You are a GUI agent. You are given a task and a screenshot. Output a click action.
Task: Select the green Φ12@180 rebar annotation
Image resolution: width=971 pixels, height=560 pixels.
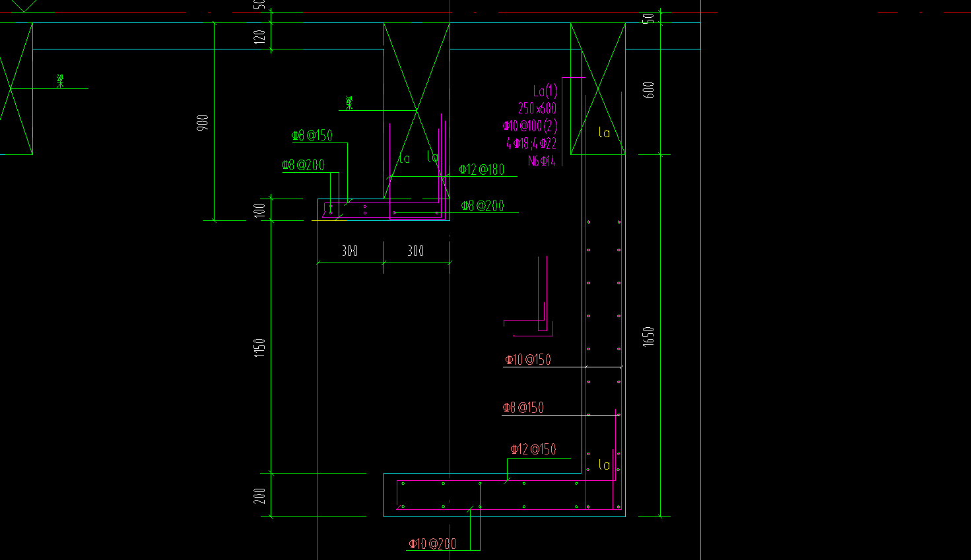point(482,170)
